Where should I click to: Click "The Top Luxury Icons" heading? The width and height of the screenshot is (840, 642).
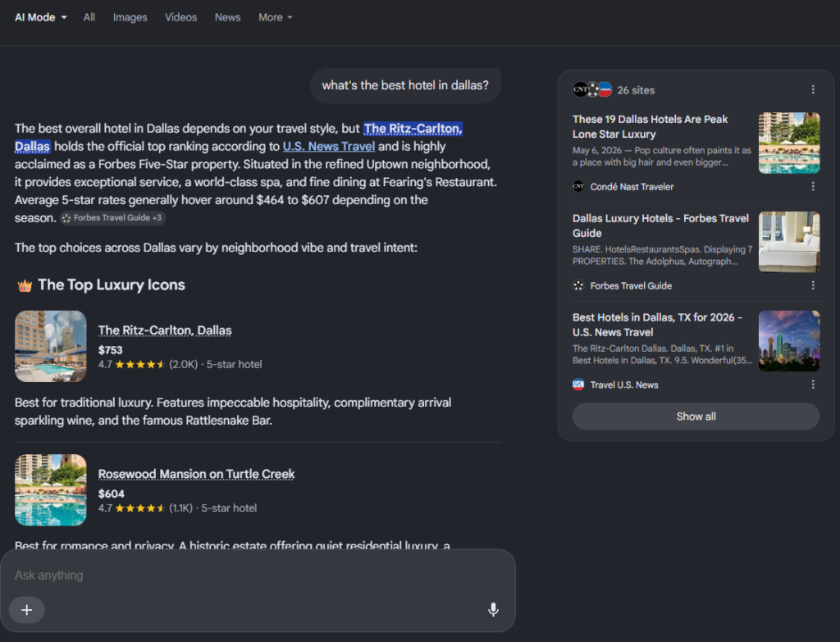tap(112, 285)
